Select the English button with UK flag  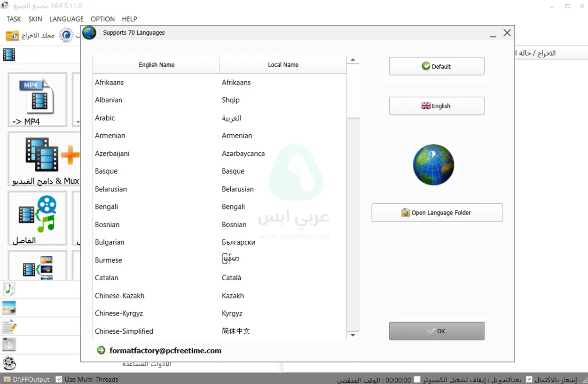click(436, 106)
